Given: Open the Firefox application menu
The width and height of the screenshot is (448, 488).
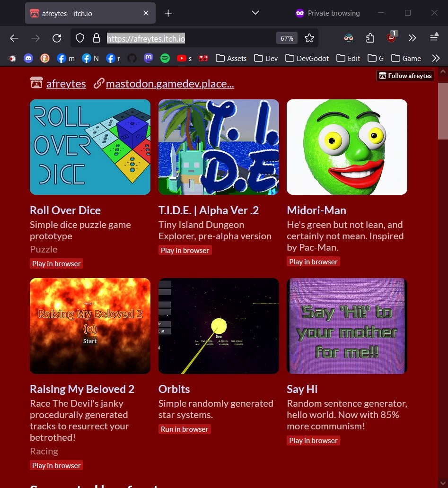Looking at the screenshot, I should 434,38.
